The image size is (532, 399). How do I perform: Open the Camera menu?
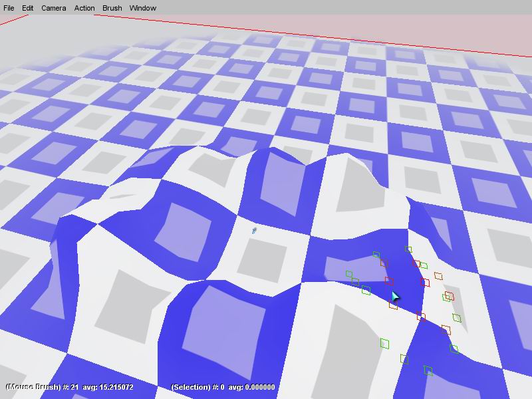54,8
